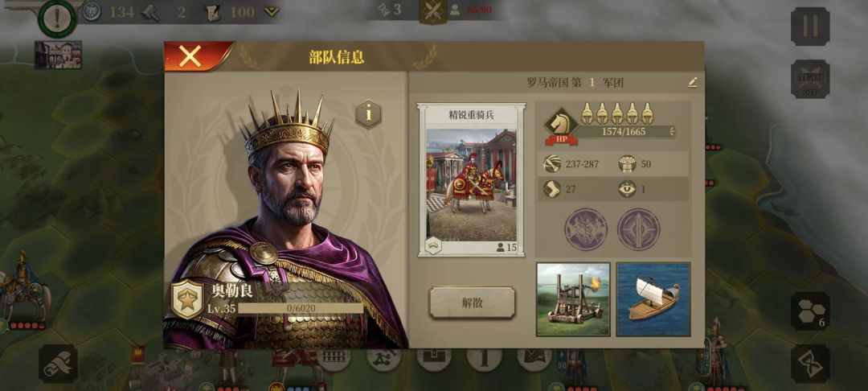Image resolution: width=868 pixels, height=391 pixels.
Task: Select the 精锐重骑兵 unit card
Action: pyautogui.click(x=471, y=179)
